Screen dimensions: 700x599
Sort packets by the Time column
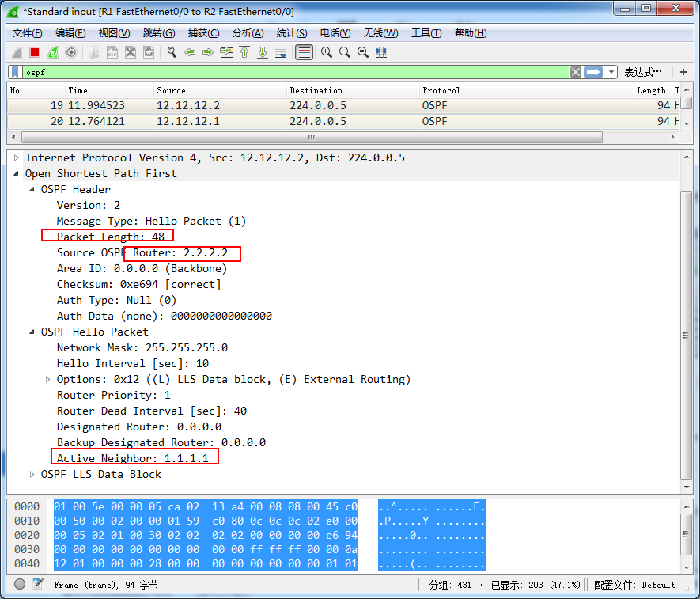pyautogui.click(x=110, y=91)
